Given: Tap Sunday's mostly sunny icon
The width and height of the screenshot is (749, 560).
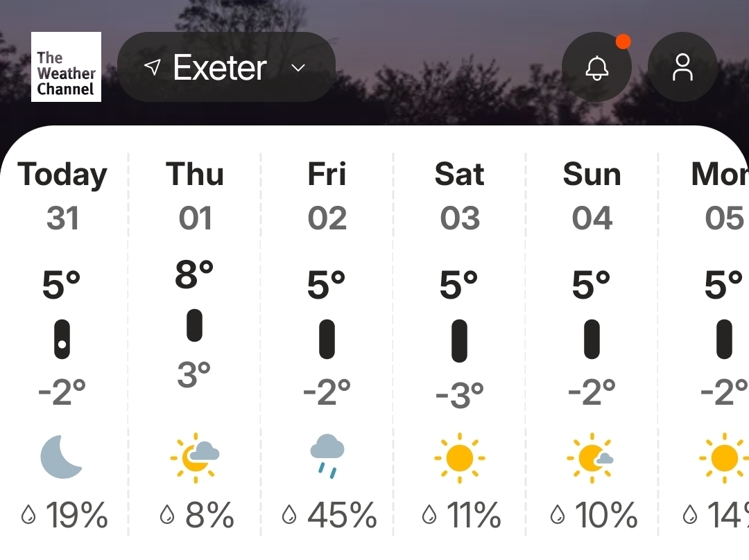Looking at the screenshot, I should pos(591,457).
